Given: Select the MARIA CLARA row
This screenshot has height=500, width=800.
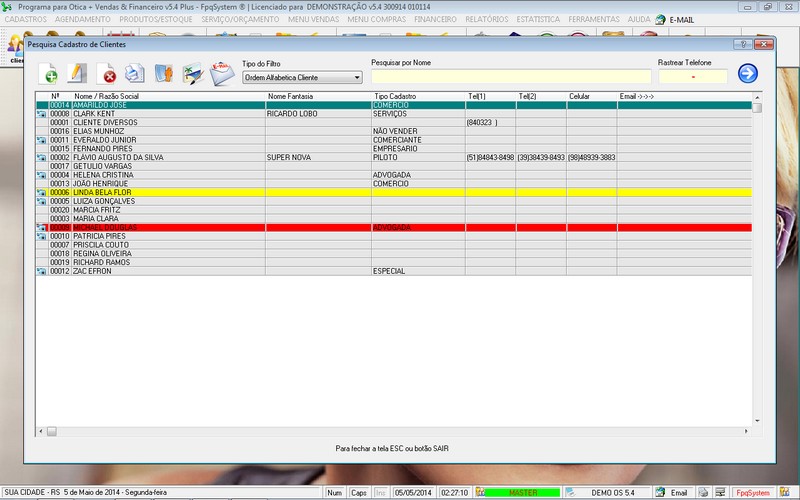Looking at the screenshot, I should tap(394, 219).
